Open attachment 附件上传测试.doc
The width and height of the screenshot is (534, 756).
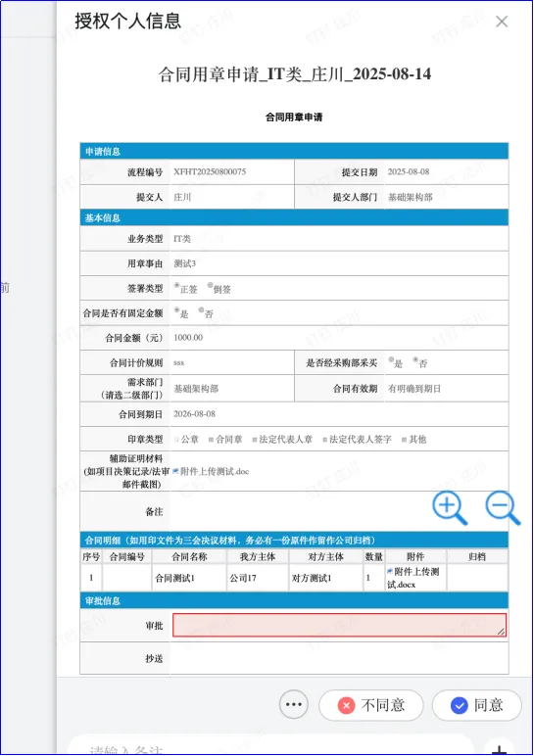[x=215, y=472]
